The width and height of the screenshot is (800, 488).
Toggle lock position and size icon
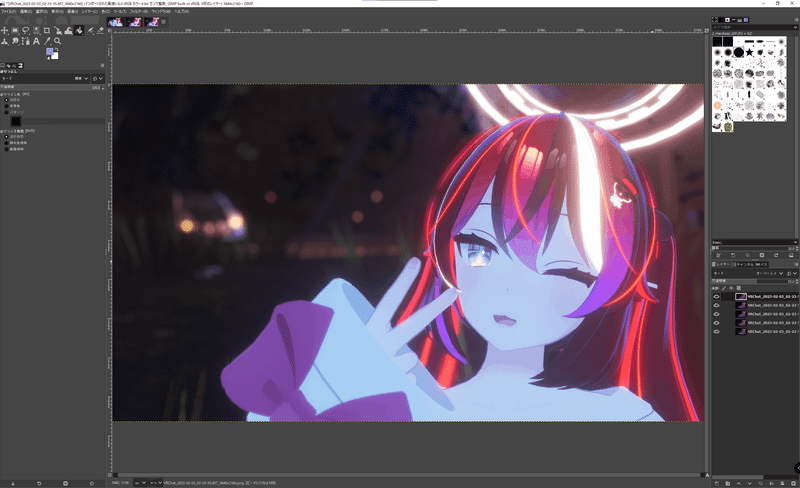pos(731,288)
